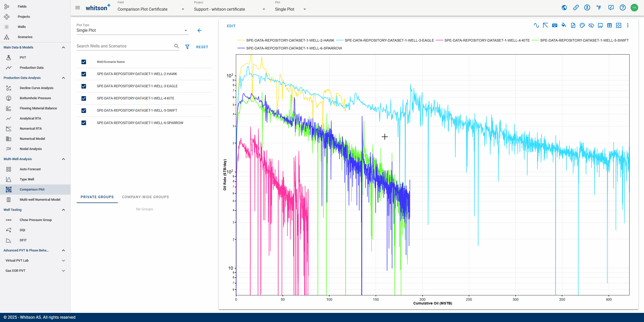This screenshot has height=322, width=644.
Task: Click the paint bucket fill icon
Action: [564, 25]
